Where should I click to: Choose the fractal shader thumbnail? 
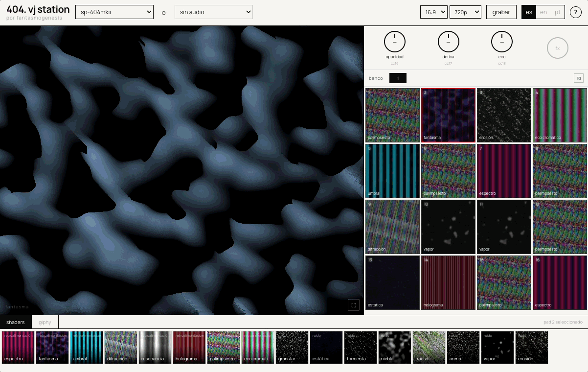tap(429, 348)
